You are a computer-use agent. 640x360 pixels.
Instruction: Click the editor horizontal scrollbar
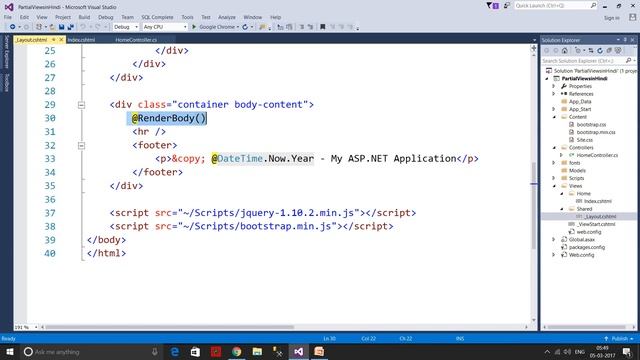[169, 327]
